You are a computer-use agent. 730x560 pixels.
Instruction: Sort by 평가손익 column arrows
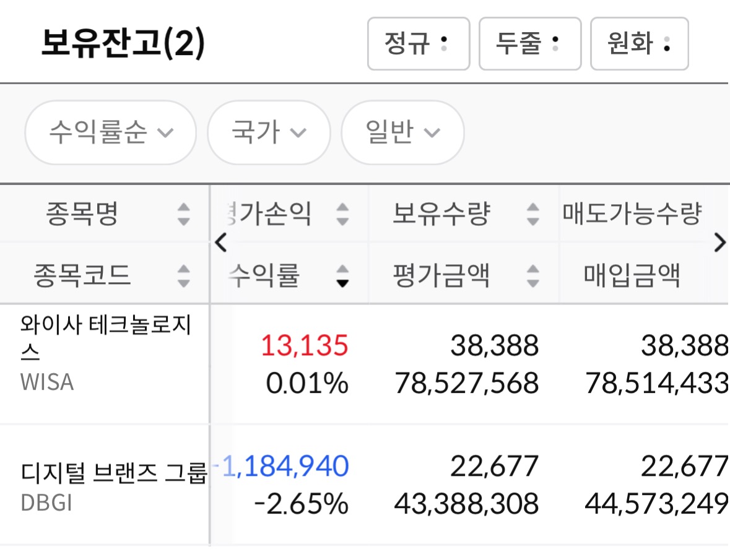click(342, 214)
